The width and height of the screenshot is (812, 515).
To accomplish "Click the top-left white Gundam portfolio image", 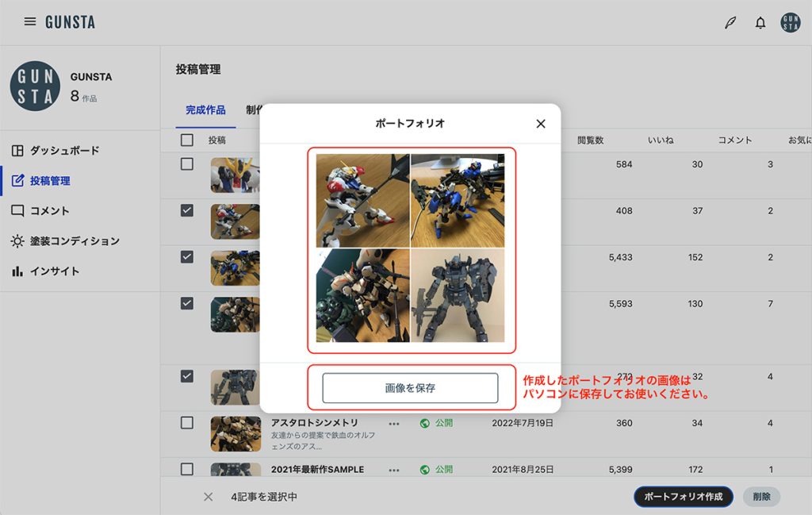I will pos(362,201).
